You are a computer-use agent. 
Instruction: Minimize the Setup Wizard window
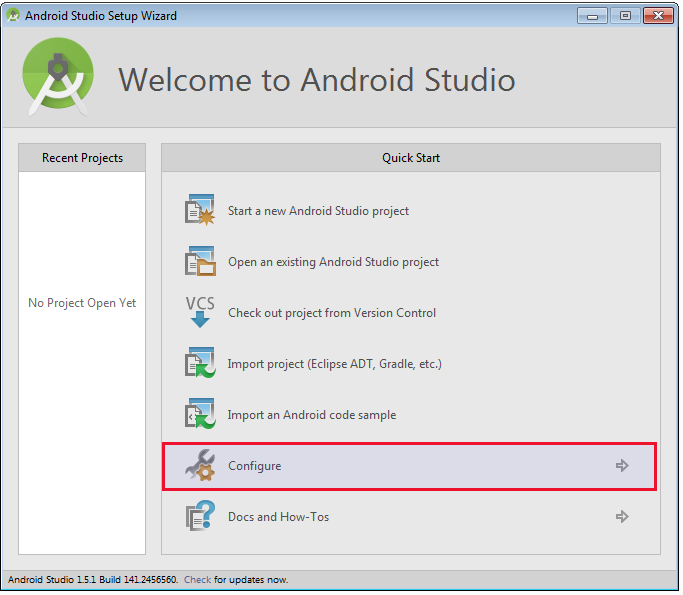tap(592, 16)
